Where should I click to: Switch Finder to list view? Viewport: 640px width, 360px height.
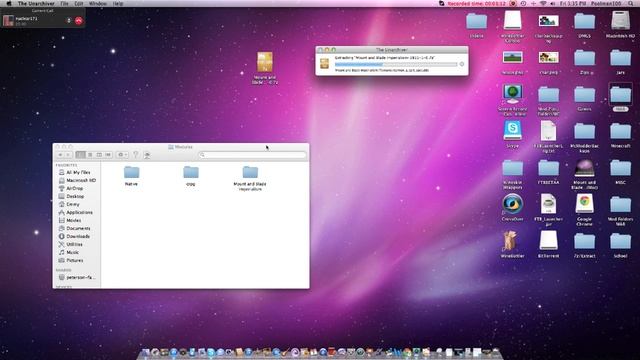pos(90,155)
